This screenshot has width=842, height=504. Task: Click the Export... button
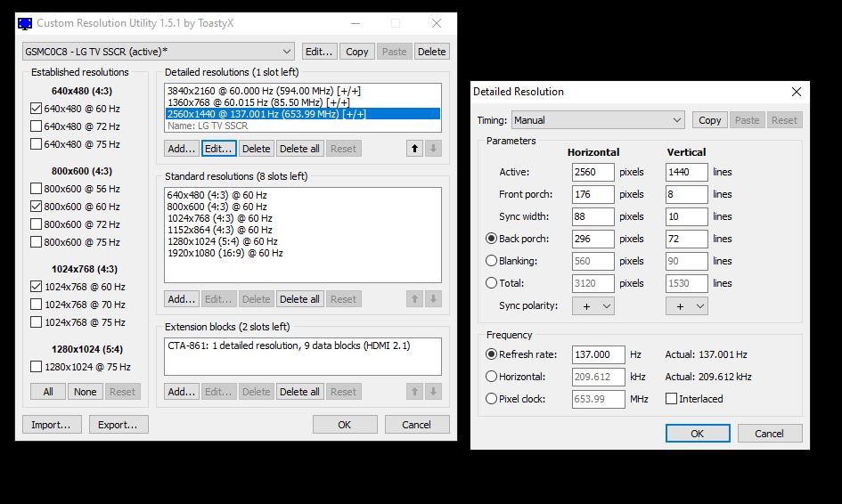pyautogui.click(x=119, y=425)
